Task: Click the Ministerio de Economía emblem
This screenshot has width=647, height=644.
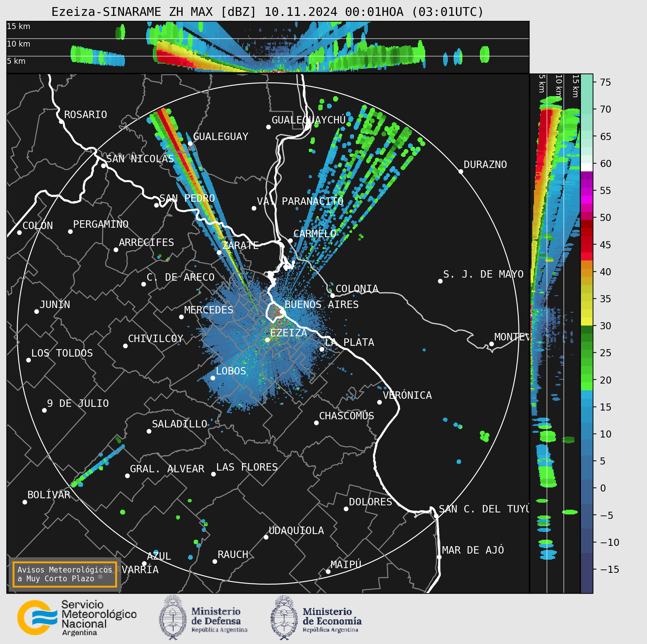Action: click(284, 617)
